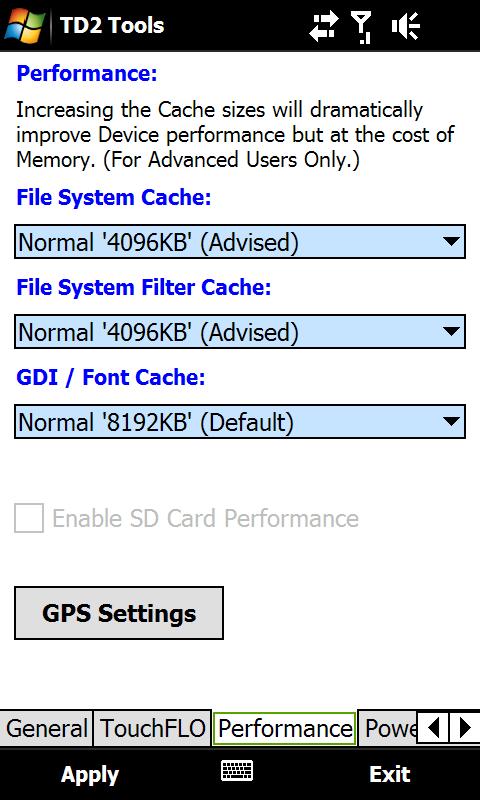Toggle Enable SD Card Performance checkbox
480x800 pixels.
click(x=29, y=518)
